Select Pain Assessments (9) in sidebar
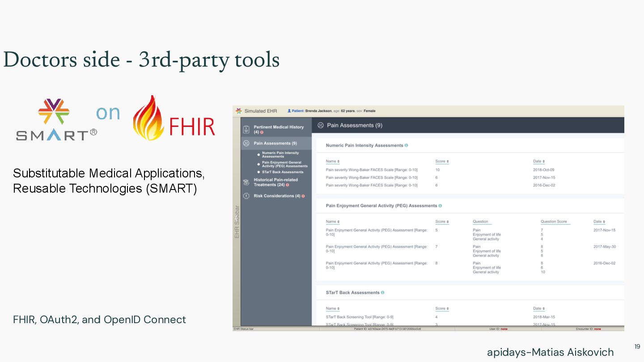This screenshot has height=362, width=644. [276, 143]
